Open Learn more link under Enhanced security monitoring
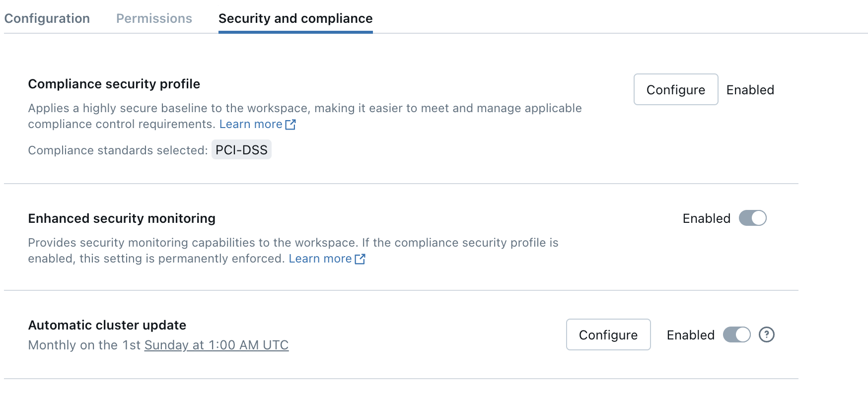This screenshot has height=400, width=868. point(320,259)
